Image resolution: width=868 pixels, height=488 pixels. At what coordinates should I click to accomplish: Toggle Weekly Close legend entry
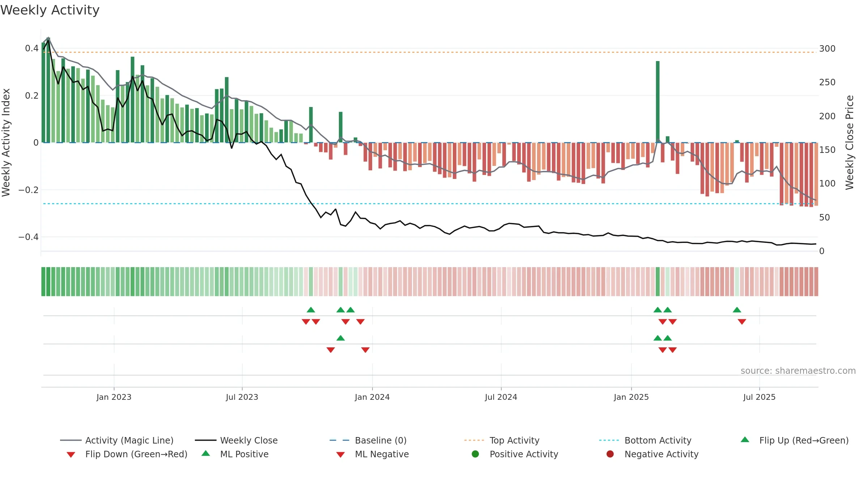click(x=236, y=440)
